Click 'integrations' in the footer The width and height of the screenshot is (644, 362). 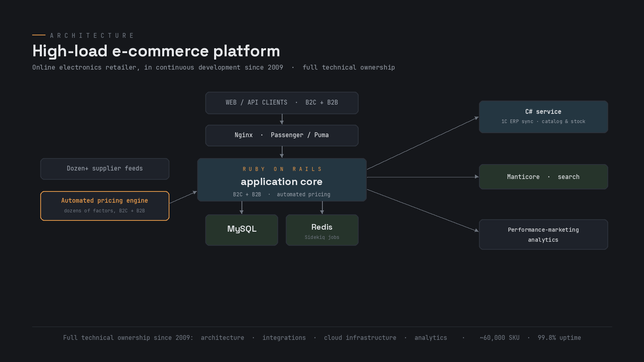click(284, 338)
